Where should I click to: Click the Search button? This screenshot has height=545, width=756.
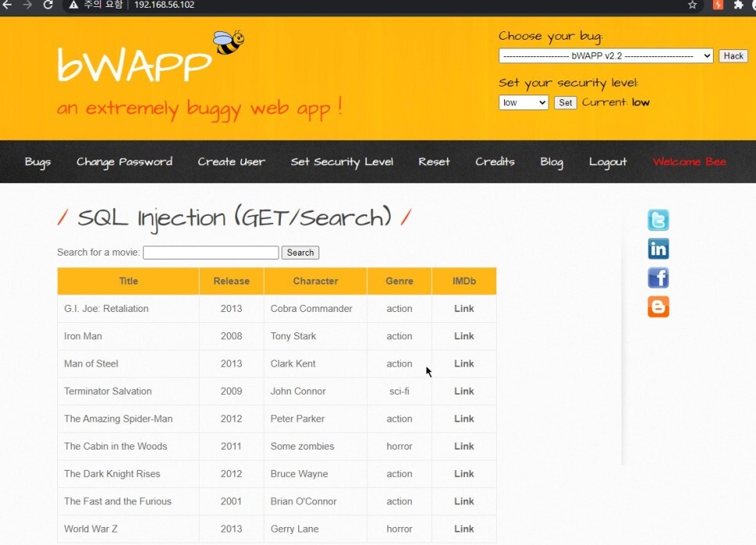coord(300,253)
